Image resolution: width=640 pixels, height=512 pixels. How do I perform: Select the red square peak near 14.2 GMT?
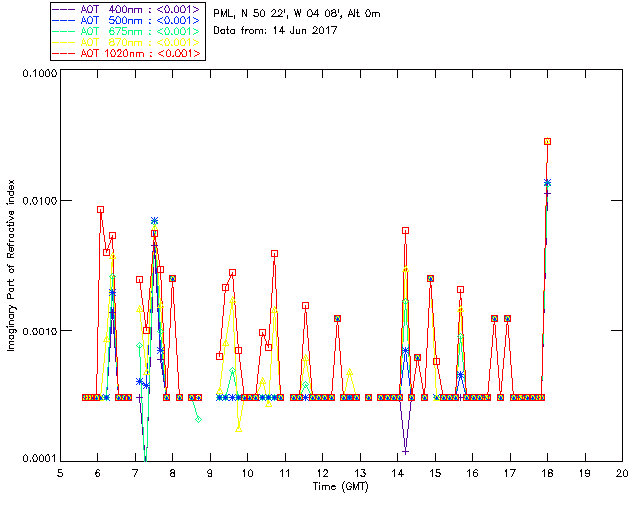(x=405, y=231)
